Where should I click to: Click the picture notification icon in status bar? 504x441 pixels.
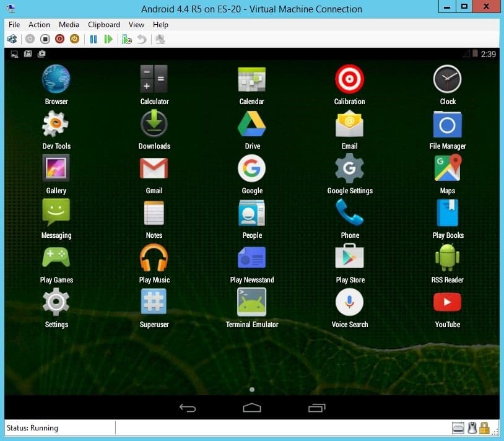point(14,54)
